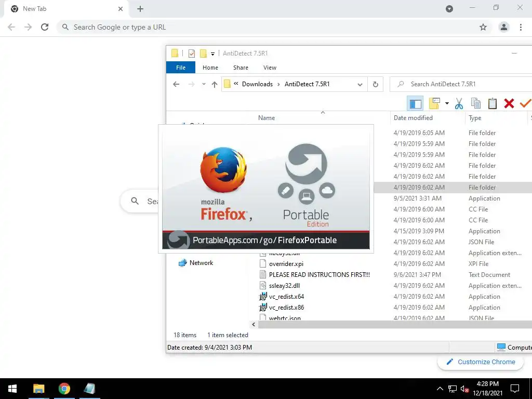This screenshot has width=532, height=399.
Task: Select the overrider.xpi file
Action: pos(286,263)
